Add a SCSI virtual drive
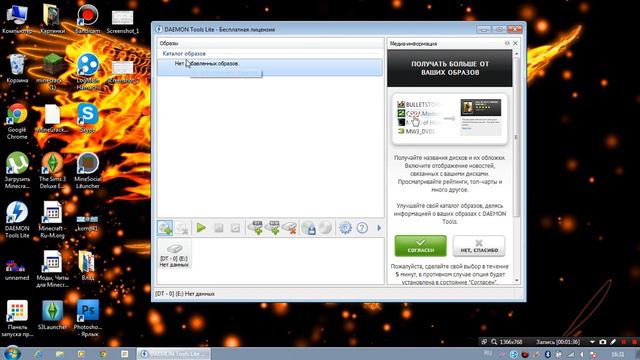 [273, 228]
